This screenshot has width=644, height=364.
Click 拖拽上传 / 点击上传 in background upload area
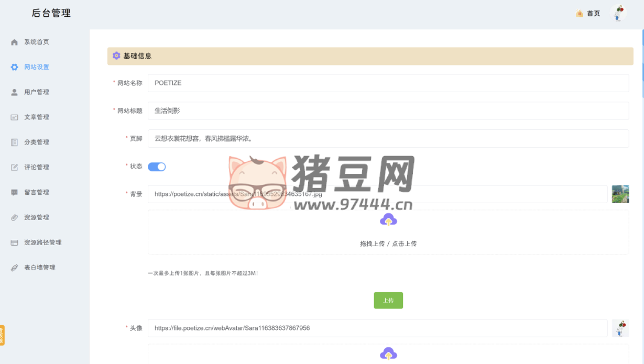point(388,244)
